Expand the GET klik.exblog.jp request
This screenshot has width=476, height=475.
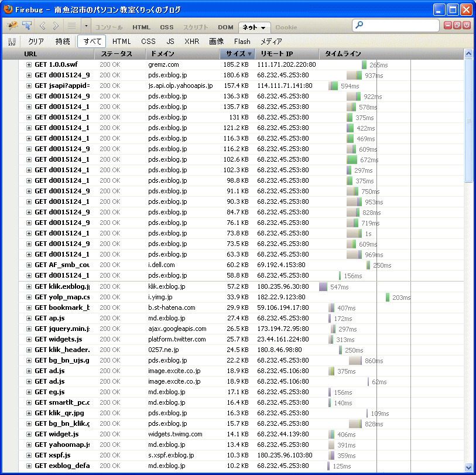coord(29,286)
